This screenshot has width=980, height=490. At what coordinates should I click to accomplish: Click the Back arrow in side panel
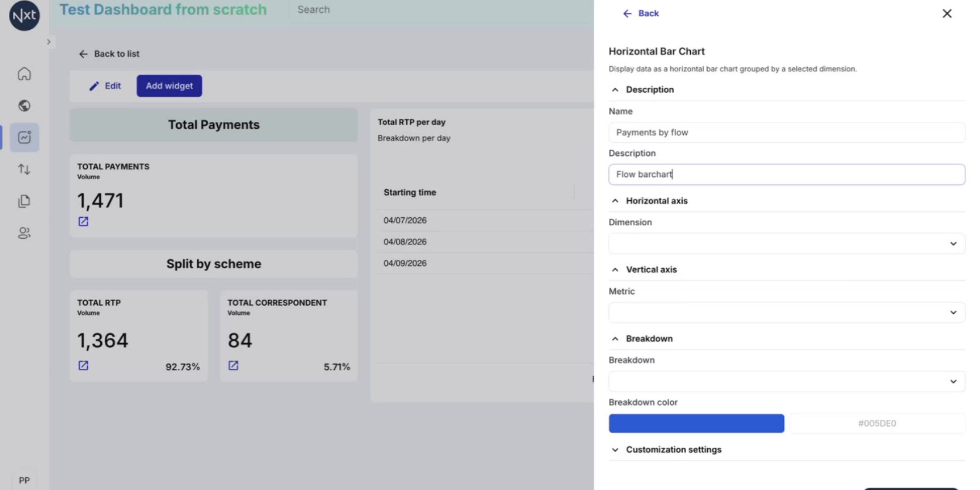coord(640,13)
